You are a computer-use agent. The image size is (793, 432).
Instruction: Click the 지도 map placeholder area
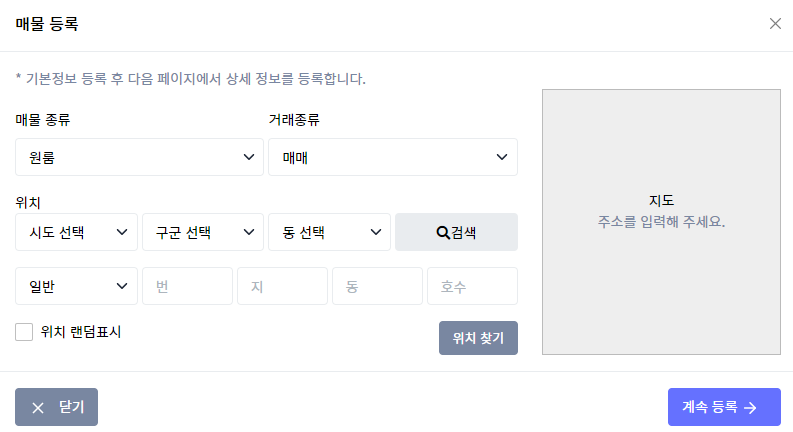(662, 222)
